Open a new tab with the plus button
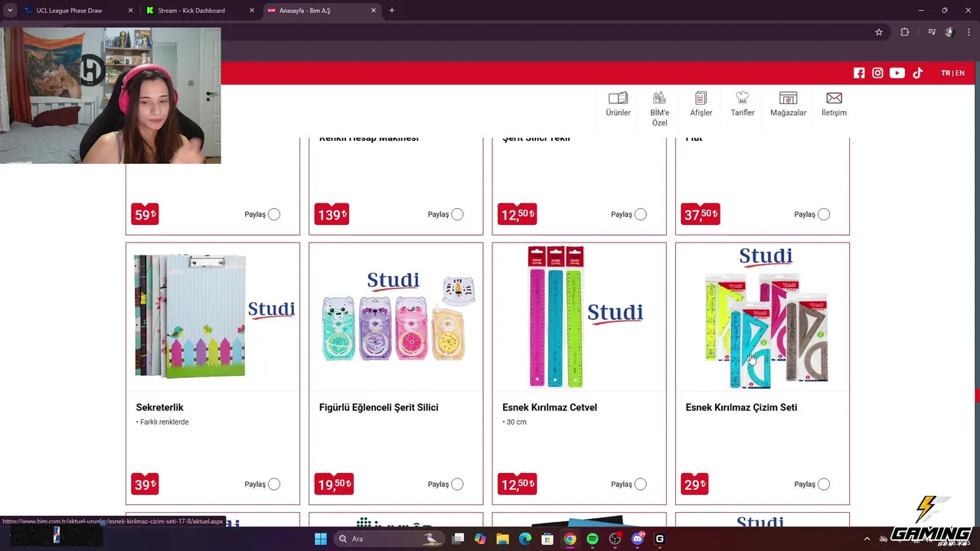Image resolution: width=980 pixels, height=551 pixels. coord(392,11)
